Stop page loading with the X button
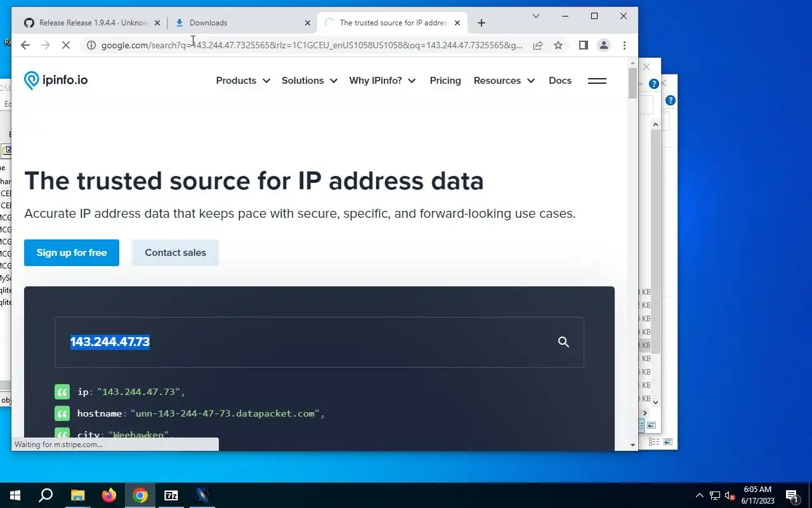Image resolution: width=812 pixels, height=508 pixels. [x=65, y=45]
